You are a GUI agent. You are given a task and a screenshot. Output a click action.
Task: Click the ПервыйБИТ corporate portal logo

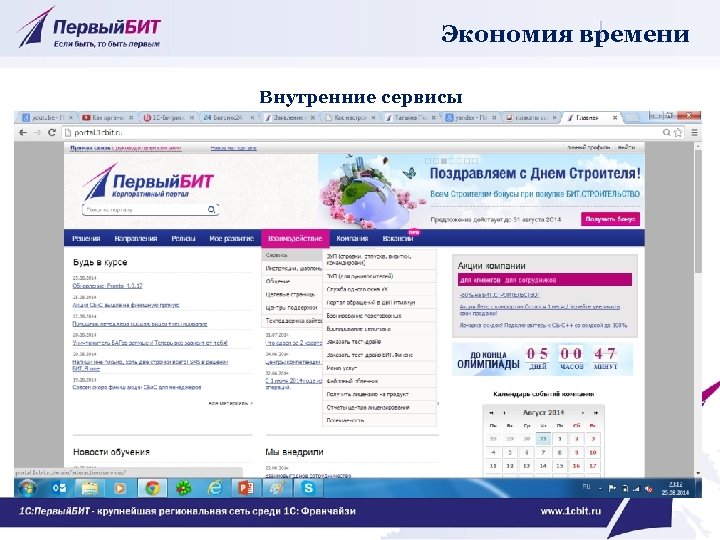coord(148,182)
